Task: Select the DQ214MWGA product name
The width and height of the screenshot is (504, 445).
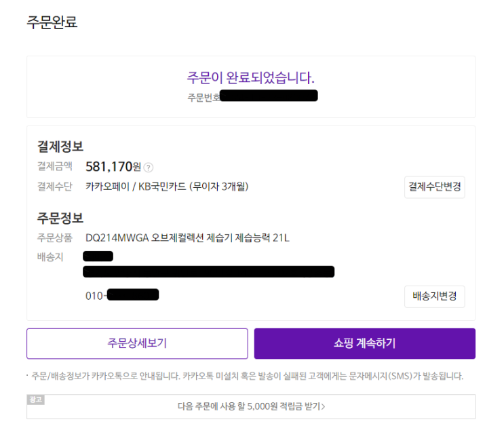Action: (188, 238)
